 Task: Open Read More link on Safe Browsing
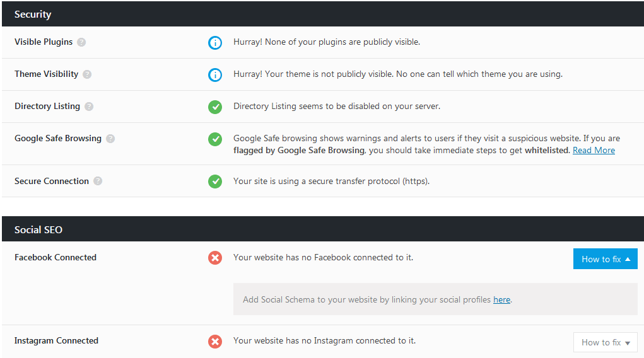click(594, 150)
